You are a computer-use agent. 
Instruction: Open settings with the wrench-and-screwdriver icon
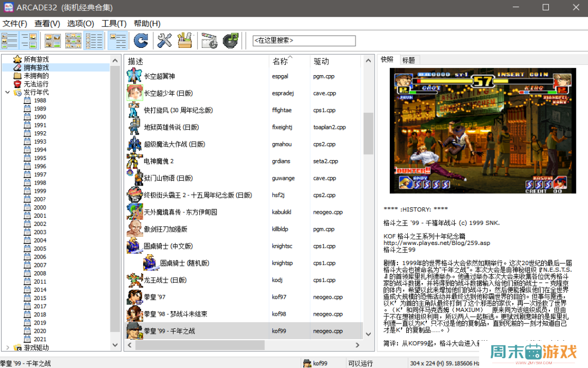[x=164, y=40]
